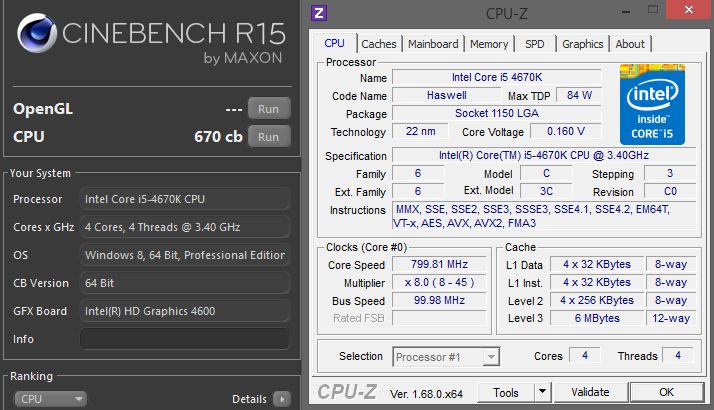Click the Core Speed value 799.81 MHz
The width and height of the screenshot is (714, 410).
439,264
